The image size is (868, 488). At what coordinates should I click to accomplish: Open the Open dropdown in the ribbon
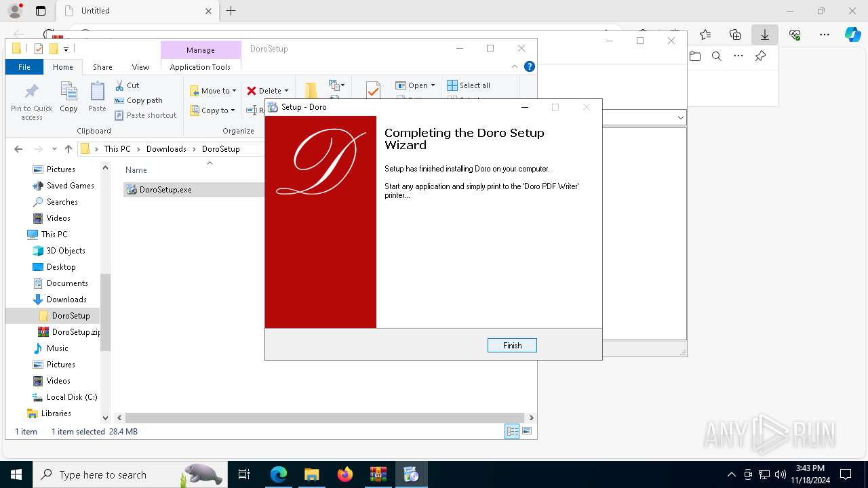(x=415, y=85)
